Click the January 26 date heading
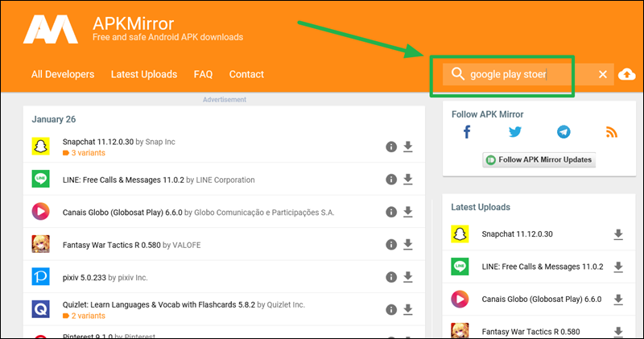 pos(54,119)
